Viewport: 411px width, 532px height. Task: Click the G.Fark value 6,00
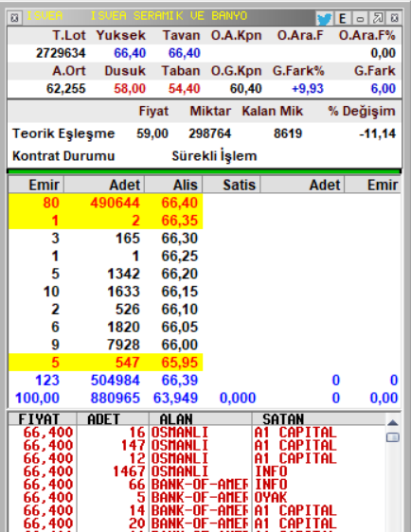(383, 89)
